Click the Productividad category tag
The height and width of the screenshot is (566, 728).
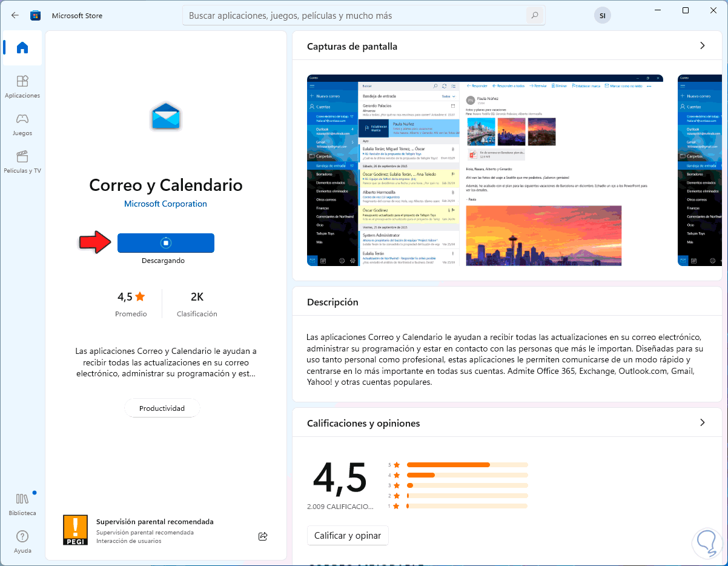162,408
